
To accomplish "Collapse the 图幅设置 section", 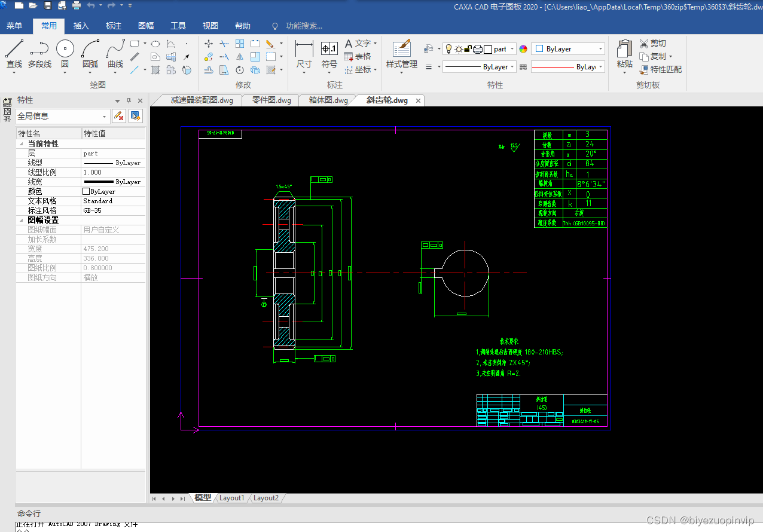I will point(22,221).
